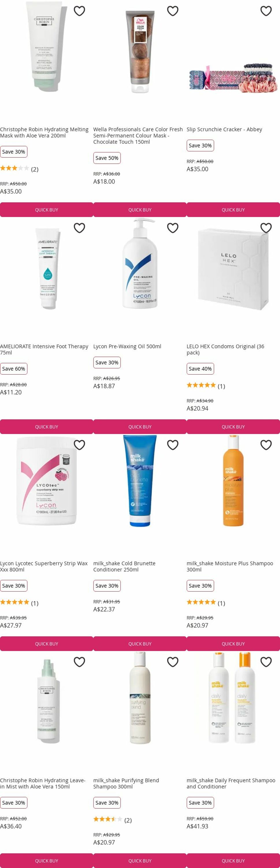Favorite the Wella Color Fresh Mask
Screen dimensions: 280x868
click(x=173, y=11)
